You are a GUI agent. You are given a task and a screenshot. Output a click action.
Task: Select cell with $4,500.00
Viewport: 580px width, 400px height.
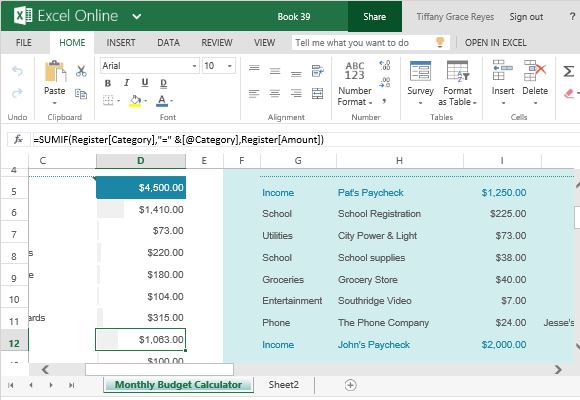pyautogui.click(x=141, y=188)
